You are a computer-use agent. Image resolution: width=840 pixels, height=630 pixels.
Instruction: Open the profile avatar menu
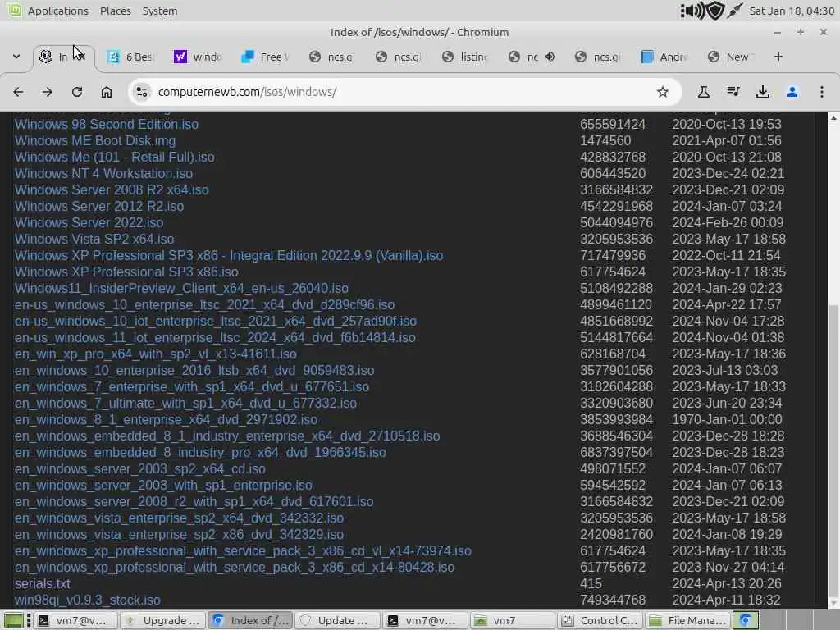792,92
